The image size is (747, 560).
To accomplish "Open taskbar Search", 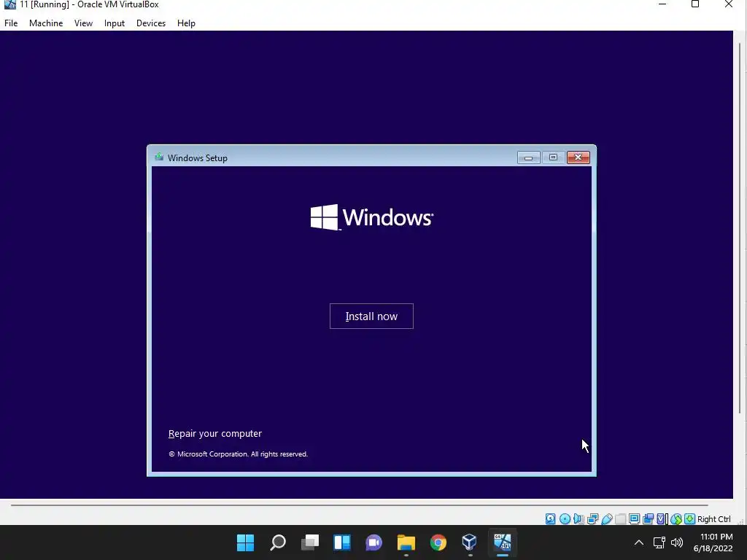I will click(278, 542).
